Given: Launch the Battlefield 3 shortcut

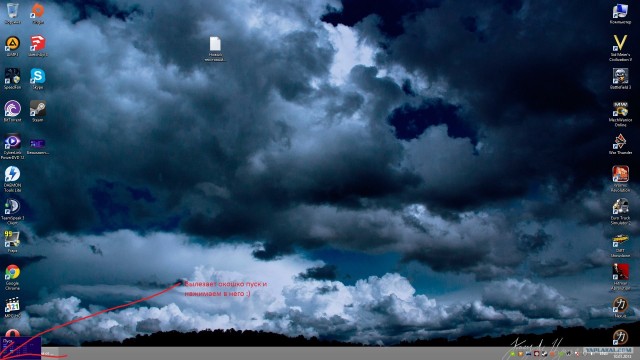Looking at the screenshot, I should tap(620, 78).
